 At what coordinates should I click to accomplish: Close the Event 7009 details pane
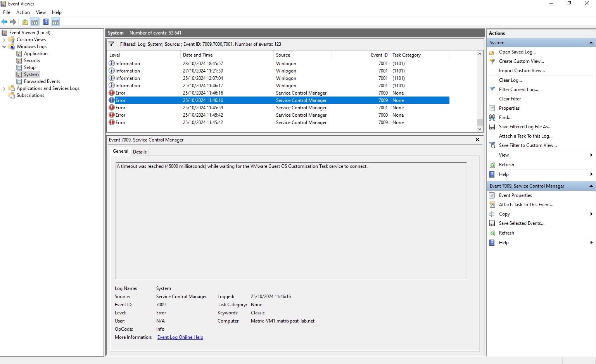click(x=477, y=140)
